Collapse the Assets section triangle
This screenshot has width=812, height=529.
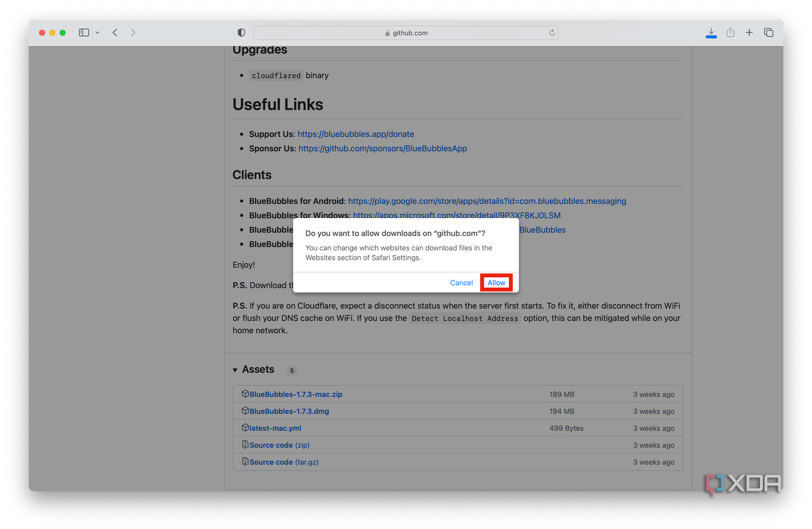235,370
